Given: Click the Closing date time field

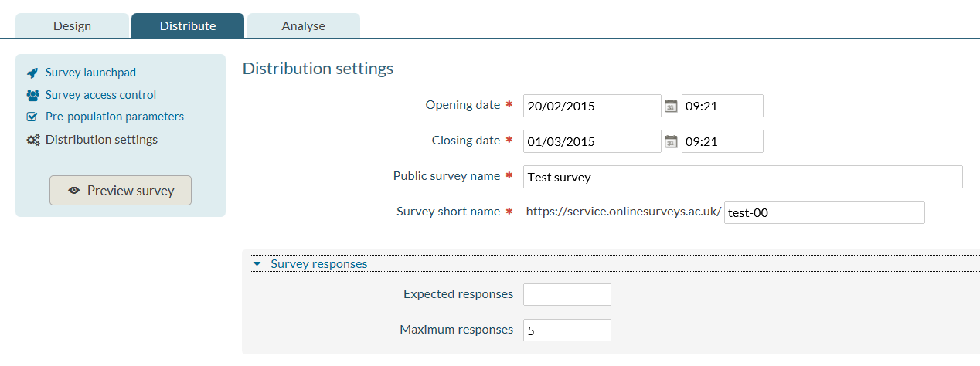Looking at the screenshot, I should tap(723, 141).
